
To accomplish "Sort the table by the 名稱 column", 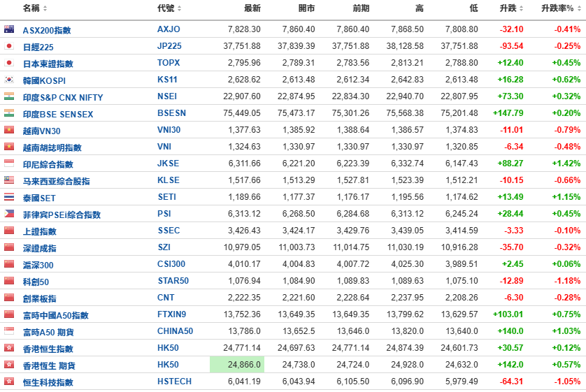I will (x=35, y=8).
